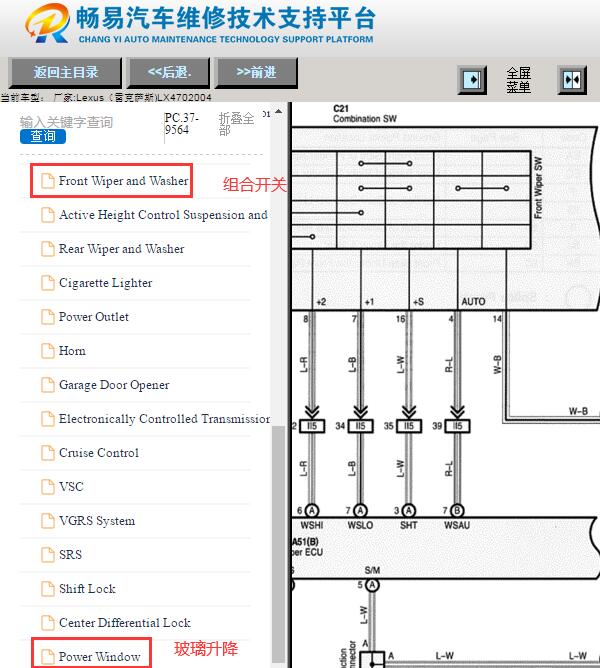Click the sidebar scrollbar up arrow
Viewport: 600px width, 668px height.
[x=278, y=112]
